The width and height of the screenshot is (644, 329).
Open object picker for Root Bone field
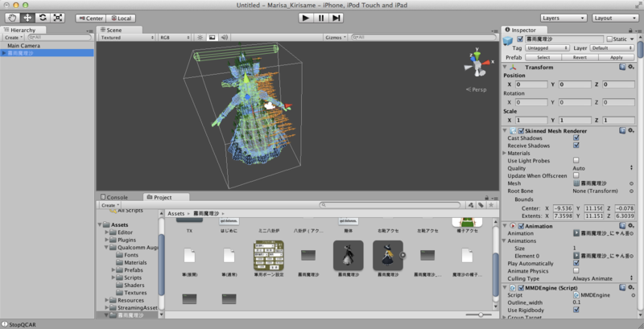click(631, 191)
